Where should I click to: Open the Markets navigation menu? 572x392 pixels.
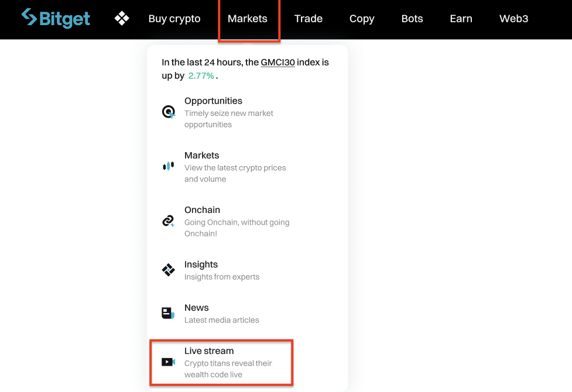[x=247, y=19]
